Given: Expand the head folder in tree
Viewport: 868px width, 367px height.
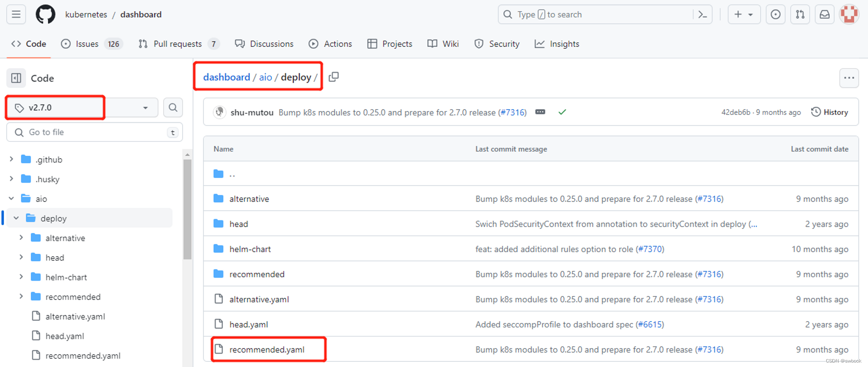Looking at the screenshot, I should 21,257.
